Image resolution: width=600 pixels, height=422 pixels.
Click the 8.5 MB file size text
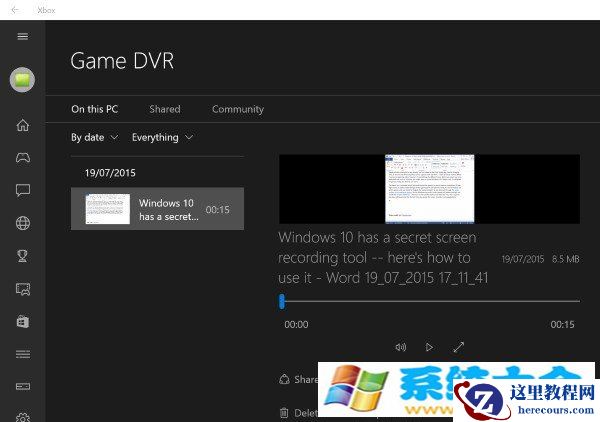pyautogui.click(x=566, y=259)
